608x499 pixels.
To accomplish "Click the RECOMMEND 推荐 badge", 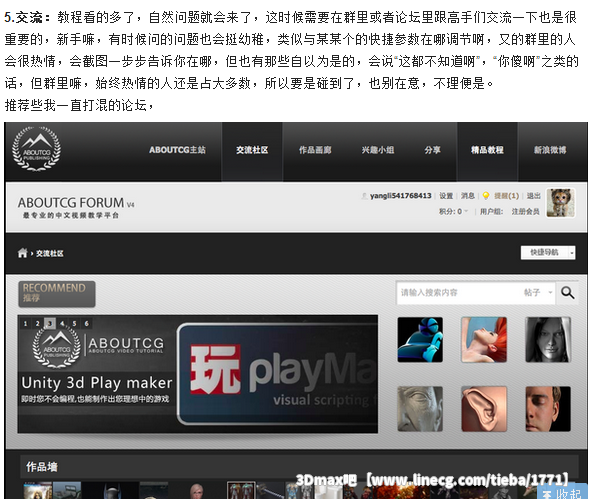I will point(57,294).
